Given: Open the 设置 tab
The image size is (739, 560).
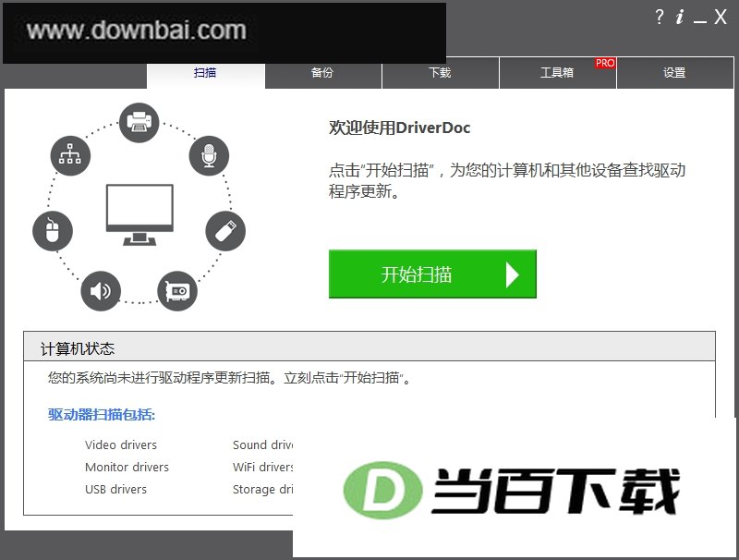Looking at the screenshot, I should [675, 73].
